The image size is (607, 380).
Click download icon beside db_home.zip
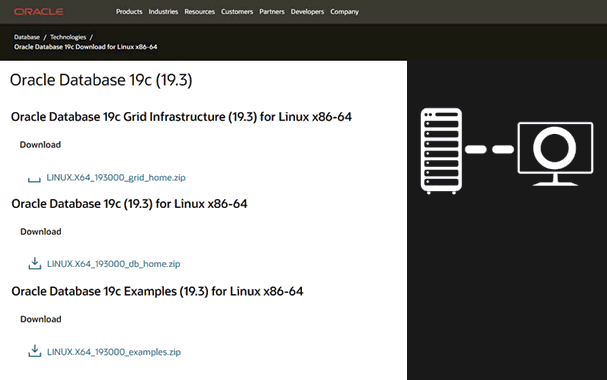point(34,264)
